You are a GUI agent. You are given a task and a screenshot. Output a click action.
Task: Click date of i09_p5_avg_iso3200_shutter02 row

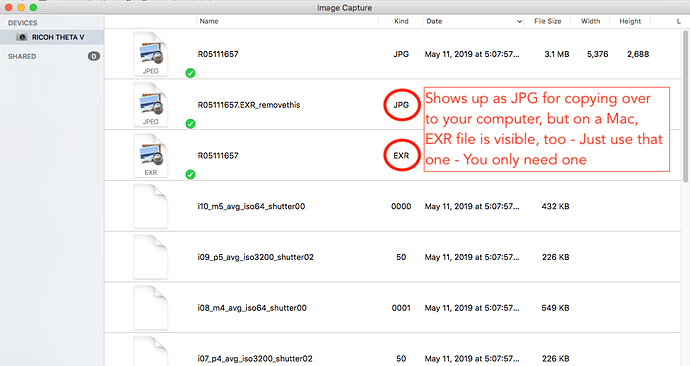(472, 257)
